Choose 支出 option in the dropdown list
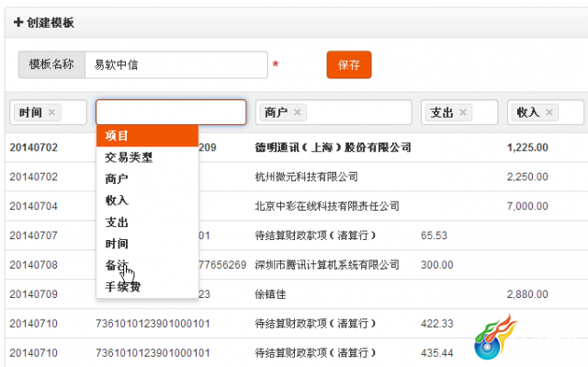This screenshot has height=367, width=588. [x=147, y=223]
